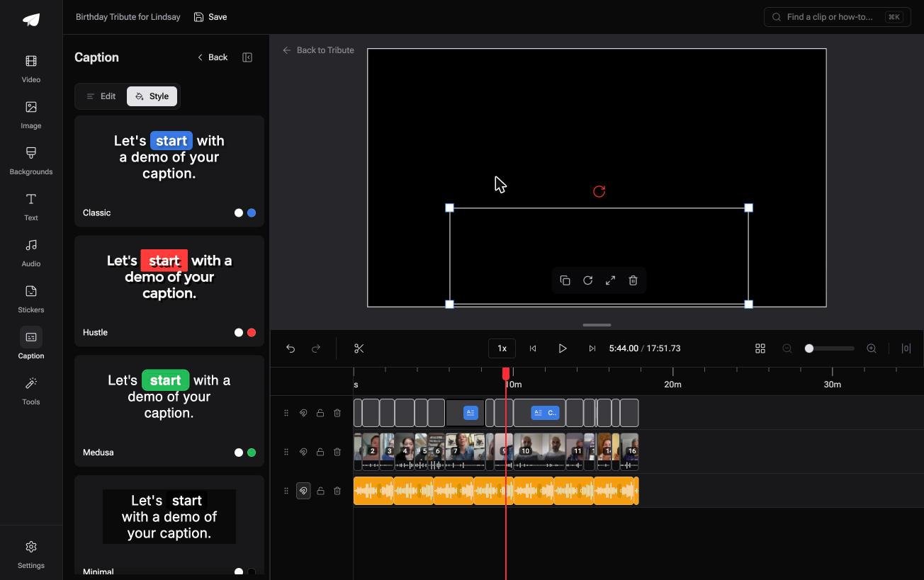
Task: Click the timeline zoom slider handle
Action: tap(809, 348)
